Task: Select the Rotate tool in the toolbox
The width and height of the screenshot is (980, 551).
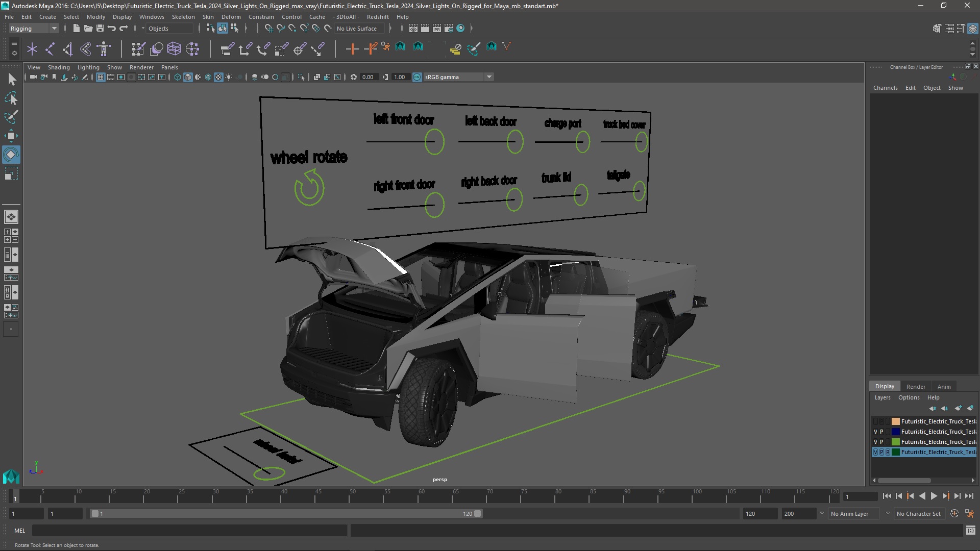Action: (11, 155)
